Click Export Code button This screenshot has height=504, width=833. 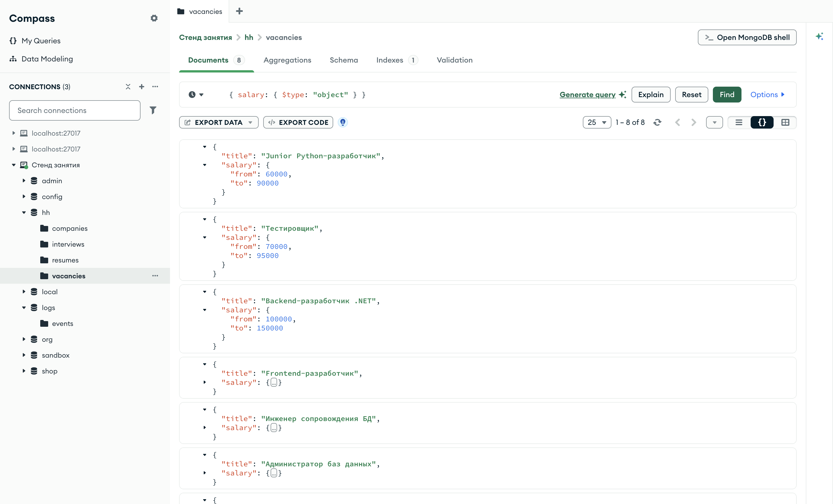click(298, 122)
